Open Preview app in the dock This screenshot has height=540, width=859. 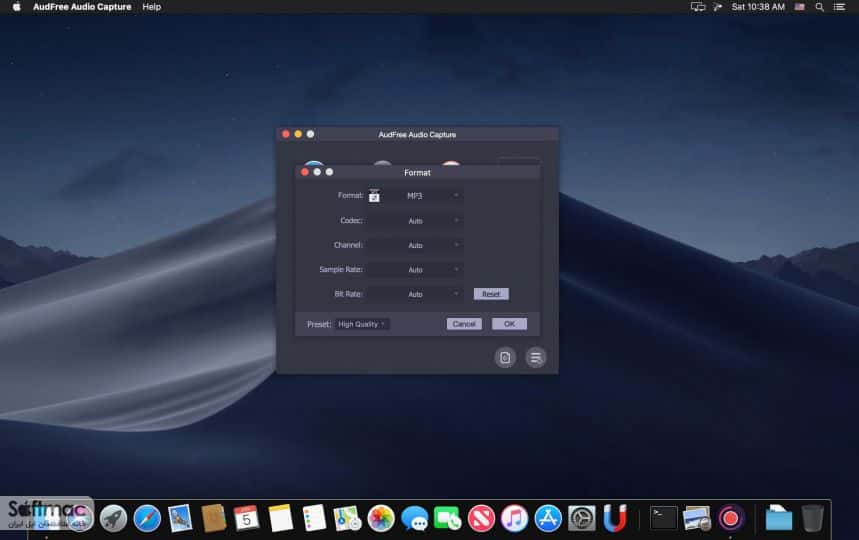click(697, 518)
